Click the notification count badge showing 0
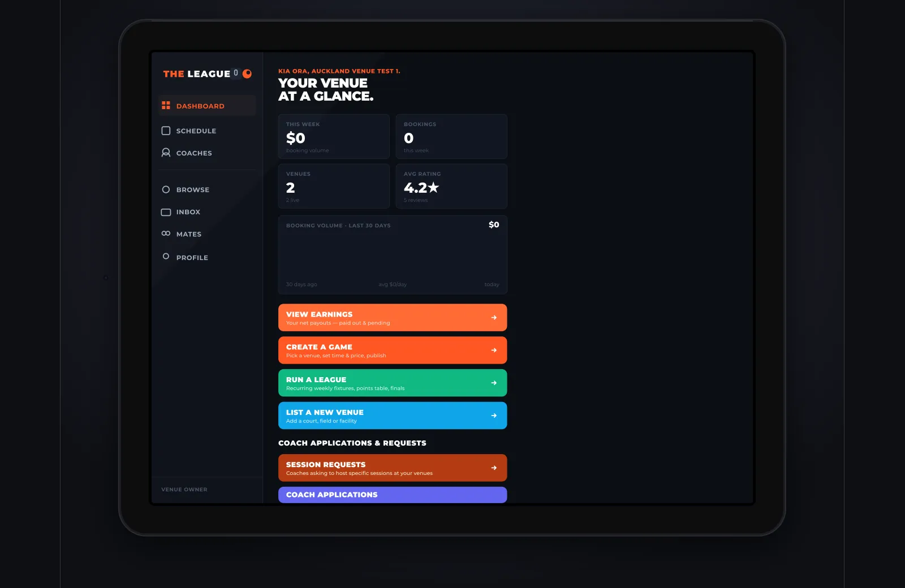 click(x=236, y=73)
